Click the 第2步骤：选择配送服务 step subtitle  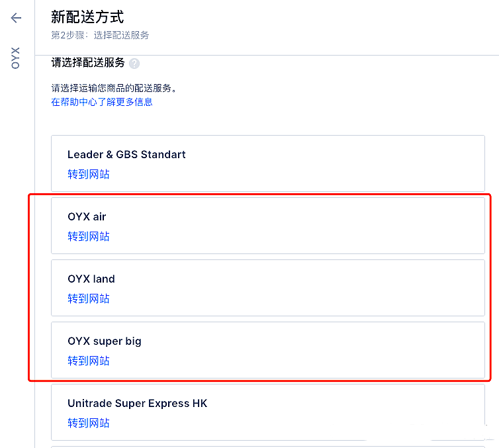click(x=100, y=35)
